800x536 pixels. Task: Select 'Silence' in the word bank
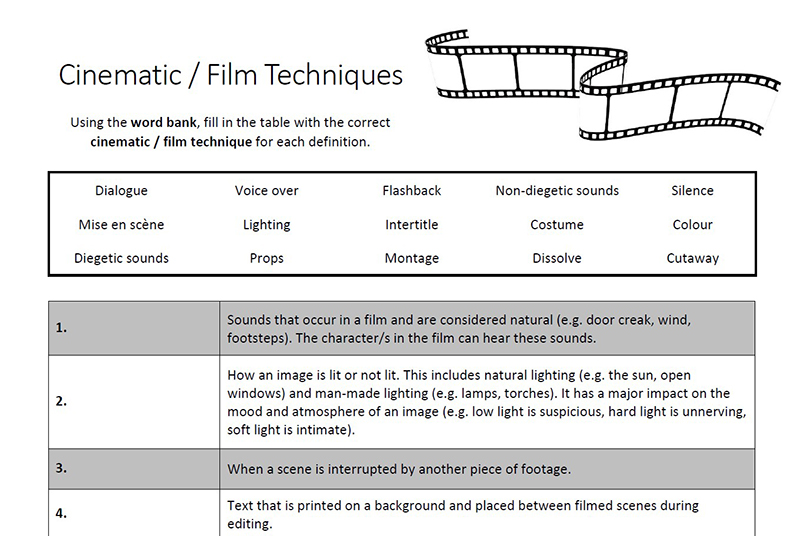692,191
